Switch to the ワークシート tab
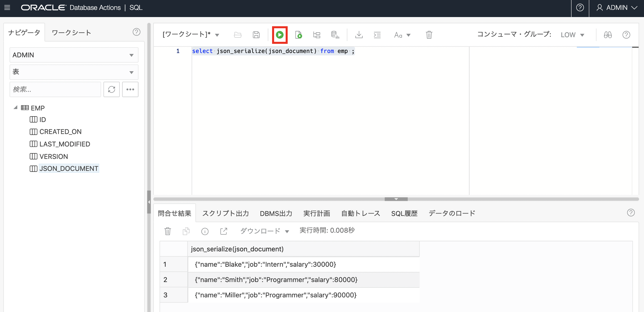The width and height of the screenshot is (644, 312). pos(71,33)
